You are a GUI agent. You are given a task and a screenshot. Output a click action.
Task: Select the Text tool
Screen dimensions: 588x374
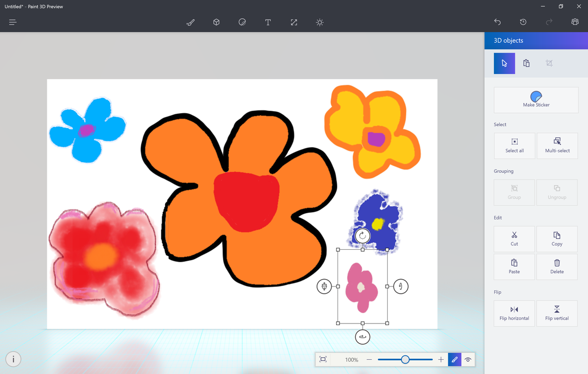268,22
